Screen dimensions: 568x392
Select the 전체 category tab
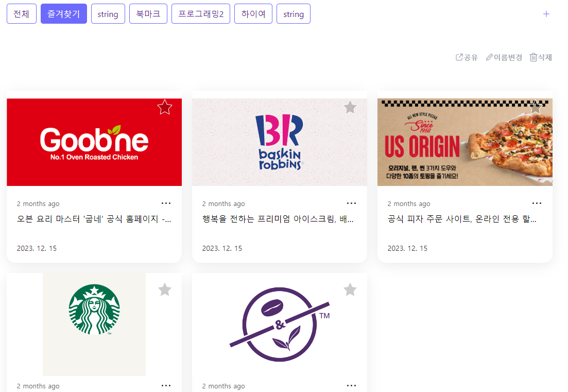coord(22,14)
